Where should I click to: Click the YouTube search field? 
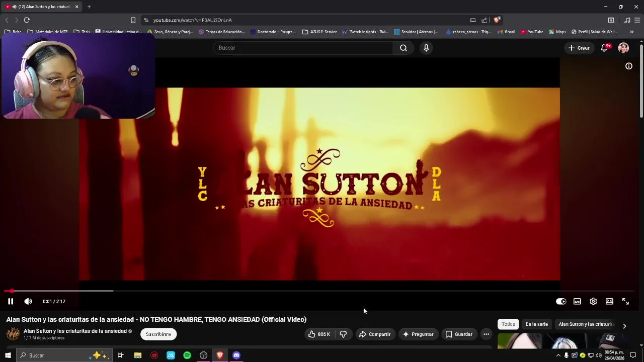point(303,48)
